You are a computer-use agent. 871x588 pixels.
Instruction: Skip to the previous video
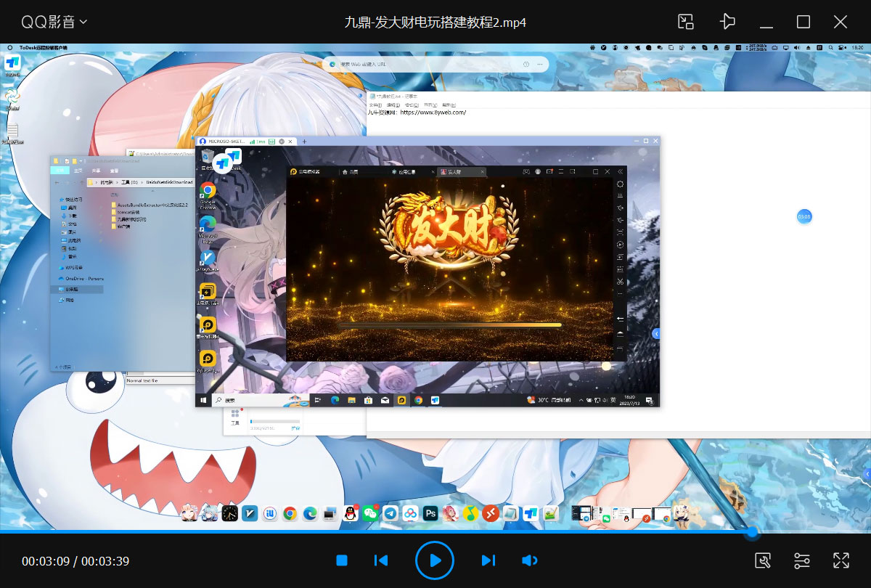pyautogui.click(x=380, y=560)
